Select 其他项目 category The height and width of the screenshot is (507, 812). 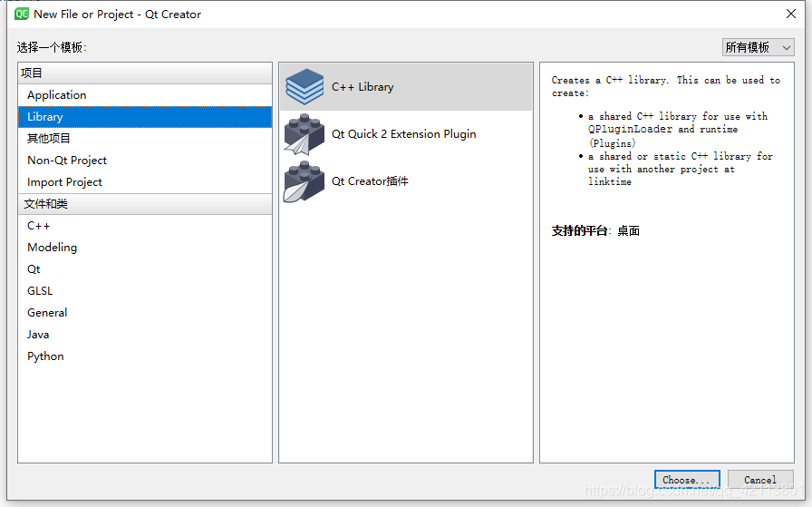tap(145, 139)
